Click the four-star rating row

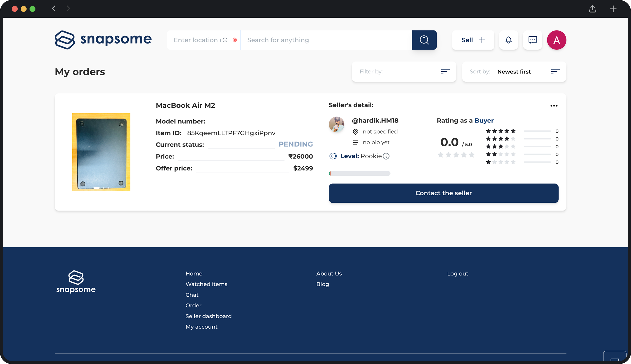[x=522, y=139]
